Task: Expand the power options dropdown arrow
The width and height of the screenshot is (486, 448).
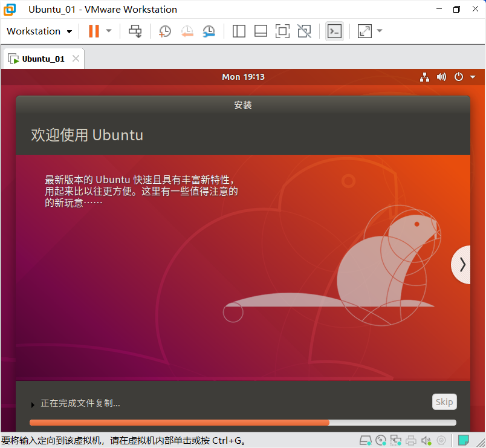Action: click(x=109, y=31)
